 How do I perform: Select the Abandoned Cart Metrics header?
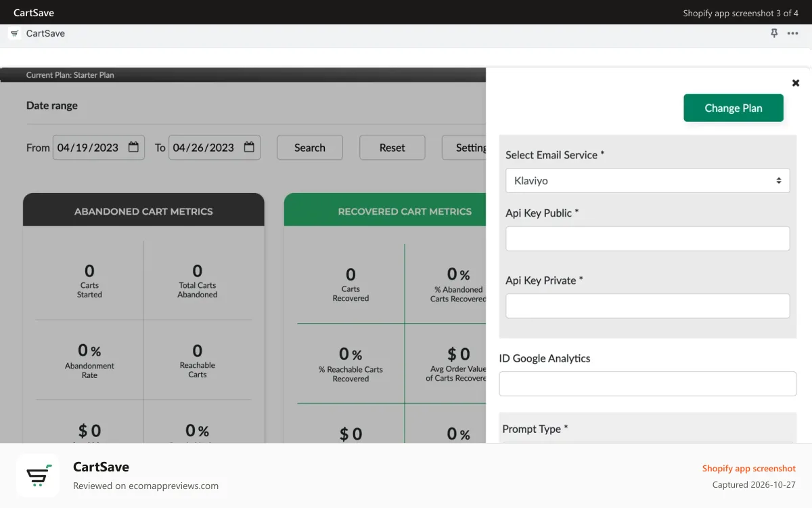[x=143, y=211]
